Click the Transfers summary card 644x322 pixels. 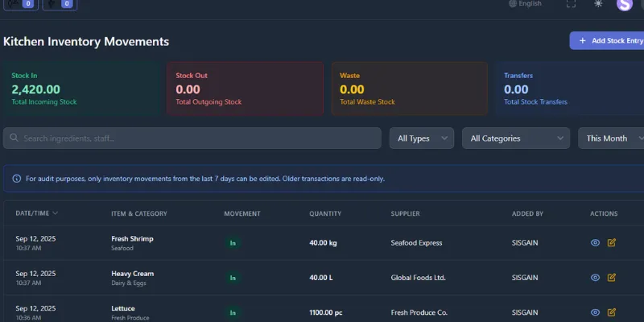[x=570, y=89]
